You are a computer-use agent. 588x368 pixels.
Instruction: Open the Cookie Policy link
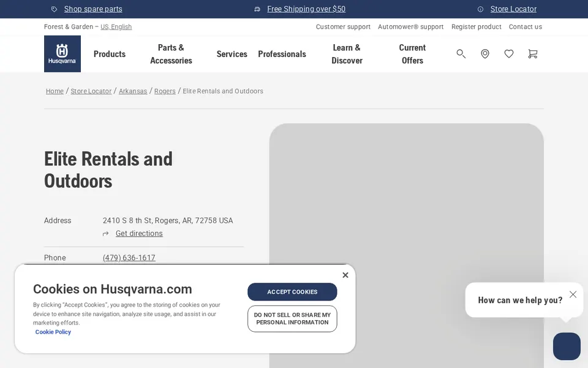coord(53,332)
